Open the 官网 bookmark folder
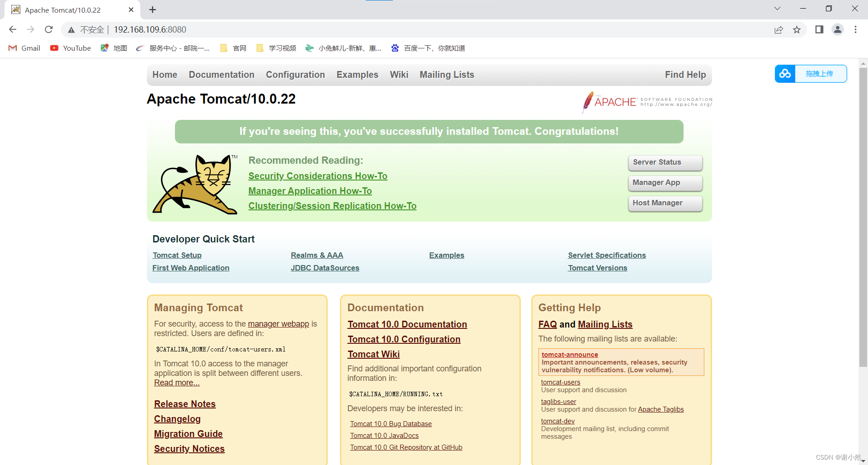868x465 pixels. [x=233, y=48]
